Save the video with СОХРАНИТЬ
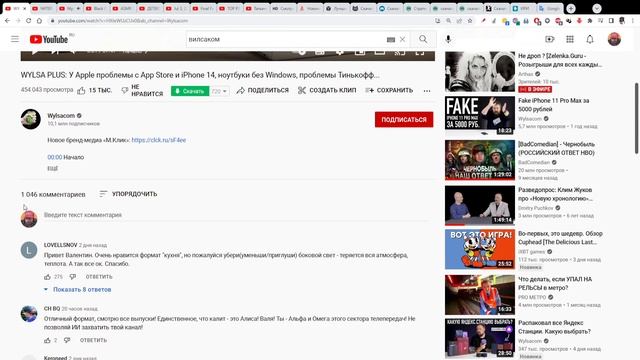640x360 pixels. [389, 90]
